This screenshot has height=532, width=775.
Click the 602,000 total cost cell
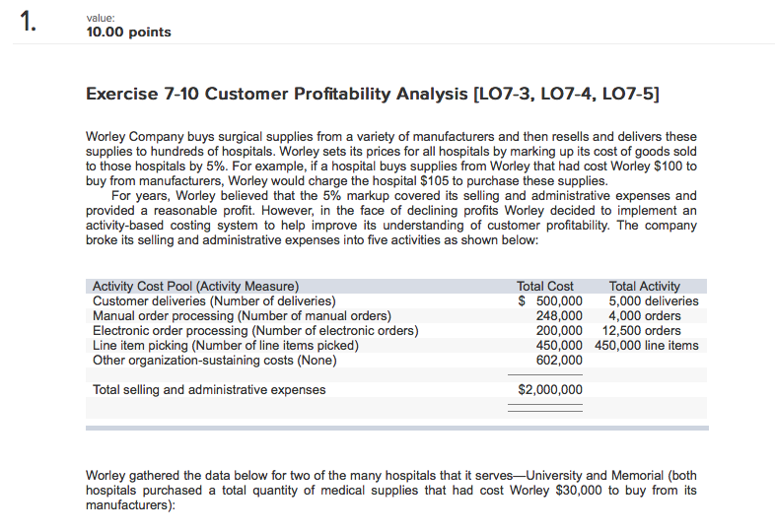(559, 361)
